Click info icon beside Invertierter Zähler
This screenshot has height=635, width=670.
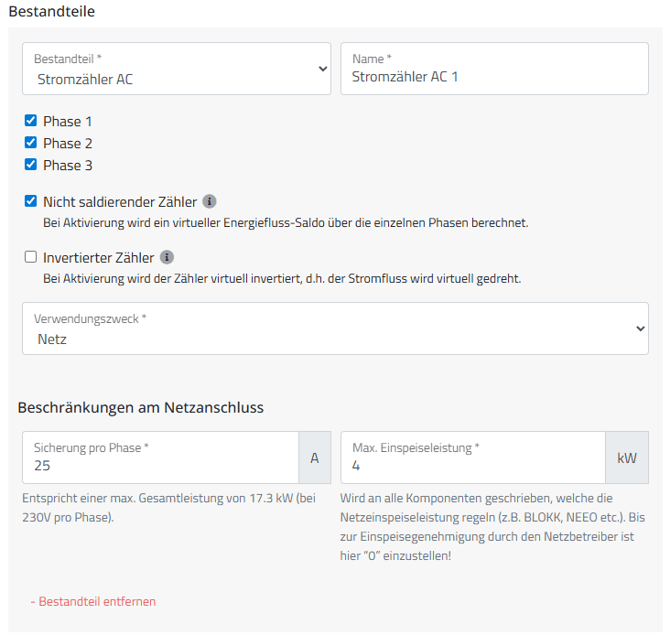(167, 258)
